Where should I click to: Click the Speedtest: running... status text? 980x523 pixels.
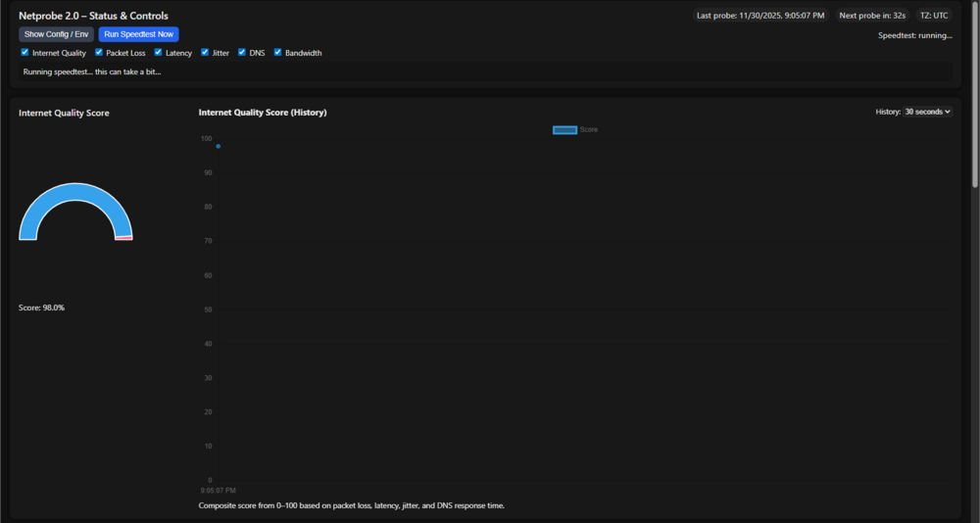[x=915, y=35]
